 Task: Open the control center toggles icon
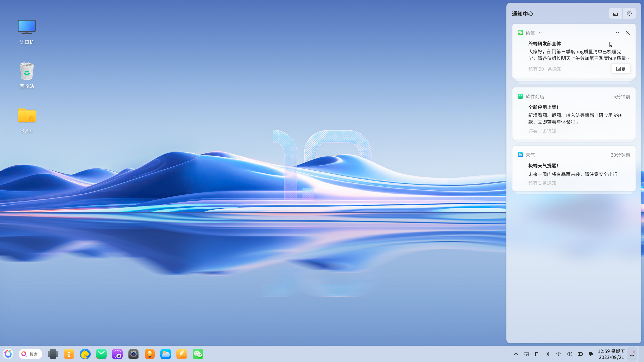click(591, 354)
